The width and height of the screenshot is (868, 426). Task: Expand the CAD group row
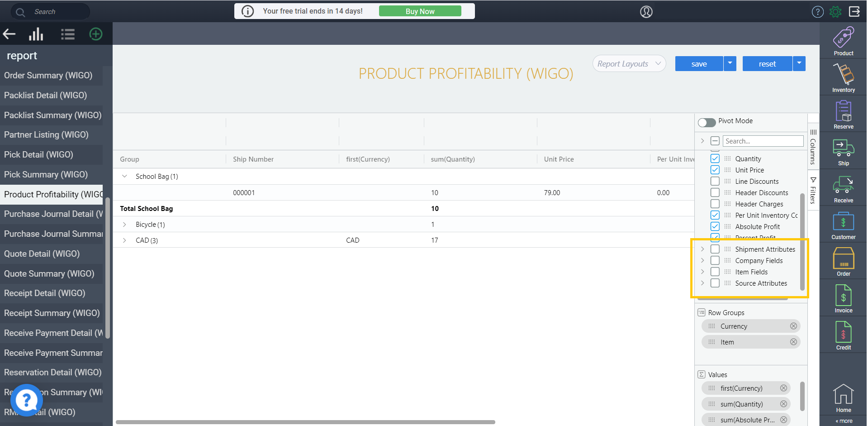(x=124, y=240)
